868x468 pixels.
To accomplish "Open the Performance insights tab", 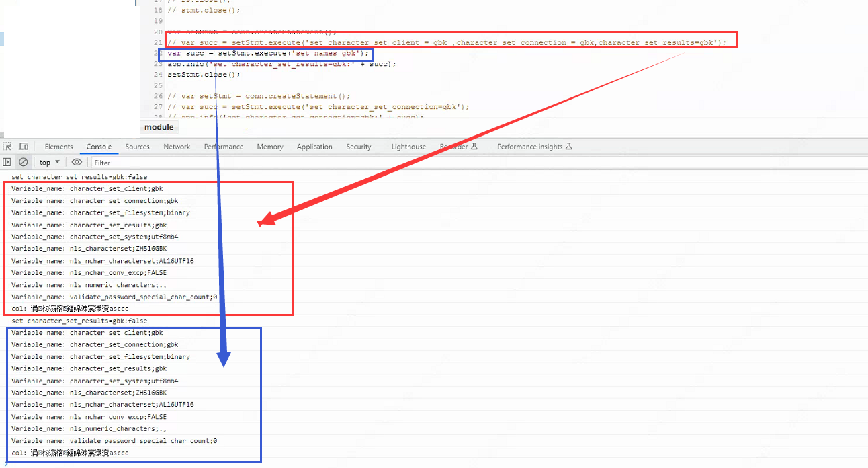I will point(534,147).
